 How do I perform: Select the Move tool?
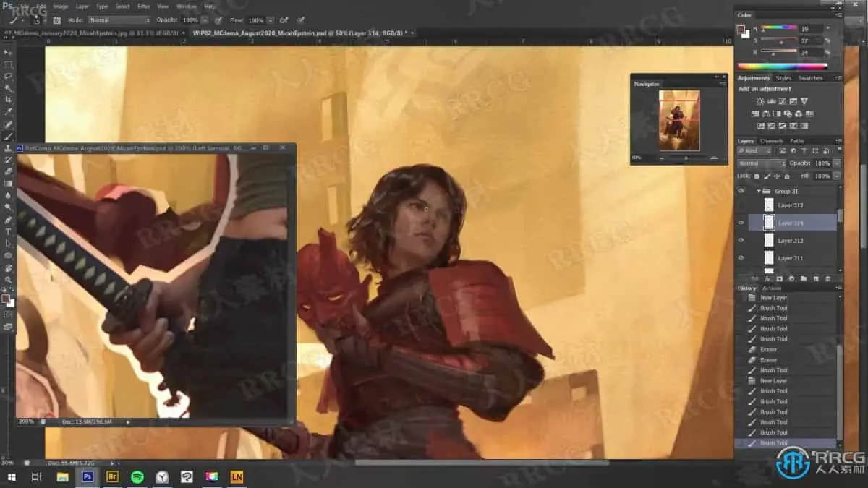tap(9, 52)
